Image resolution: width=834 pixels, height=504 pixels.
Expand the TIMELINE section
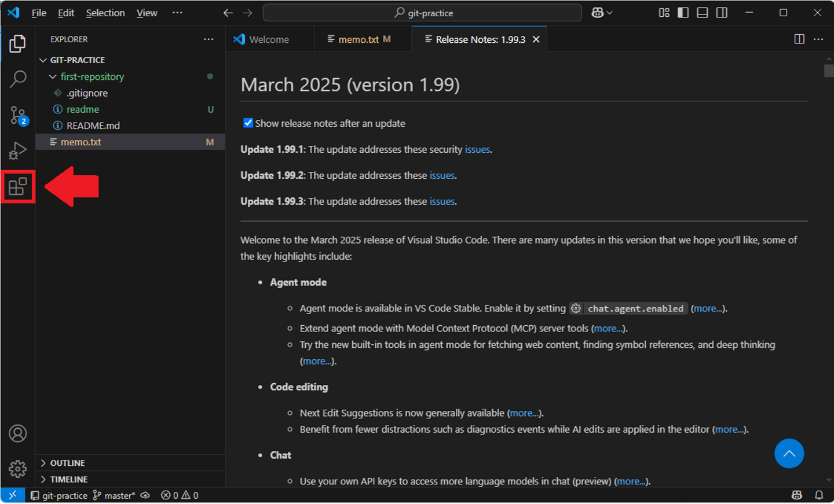pos(68,479)
